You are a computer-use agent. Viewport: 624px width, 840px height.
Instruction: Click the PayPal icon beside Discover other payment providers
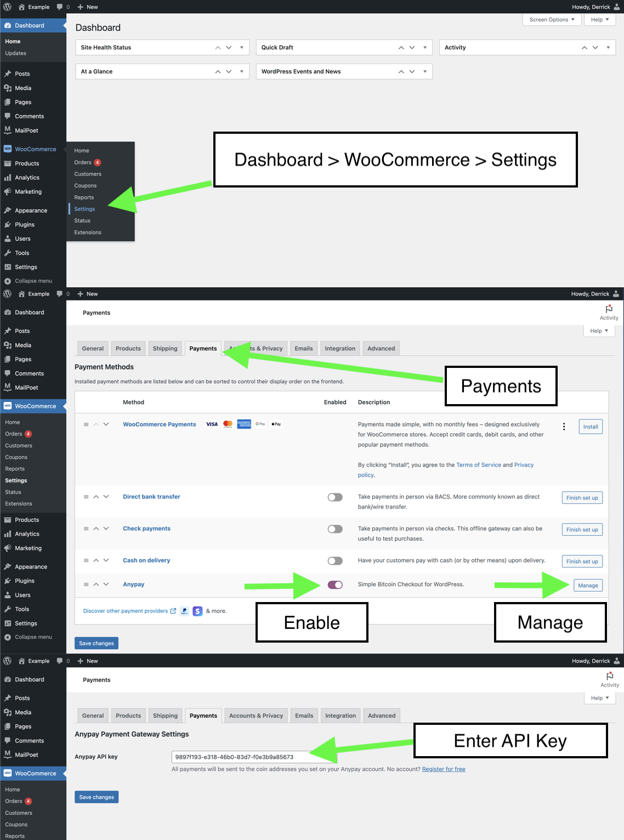click(184, 611)
